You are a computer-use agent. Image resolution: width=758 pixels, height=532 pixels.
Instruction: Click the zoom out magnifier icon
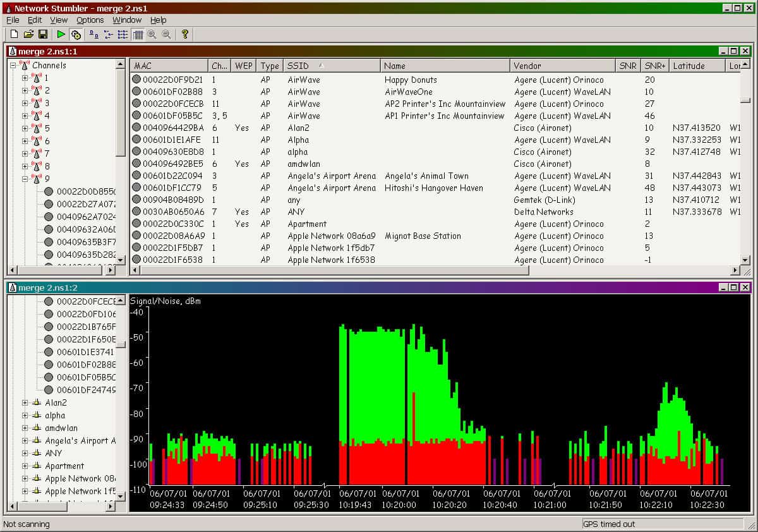point(166,35)
